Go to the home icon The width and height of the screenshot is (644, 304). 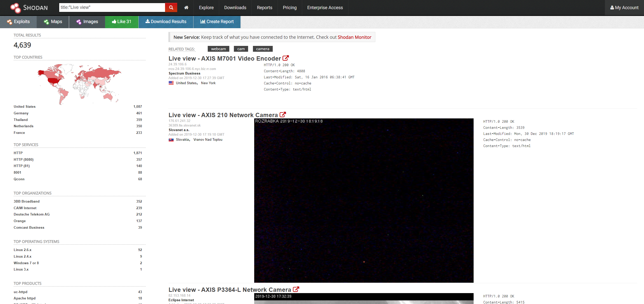186,8
